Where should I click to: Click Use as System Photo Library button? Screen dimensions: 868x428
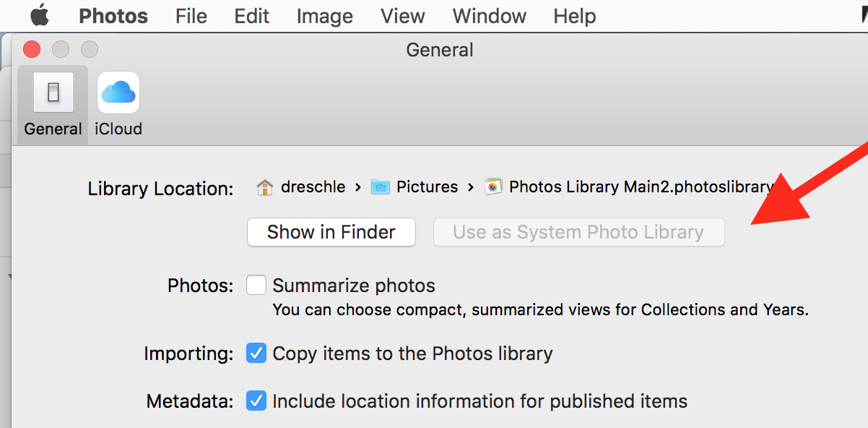(578, 232)
